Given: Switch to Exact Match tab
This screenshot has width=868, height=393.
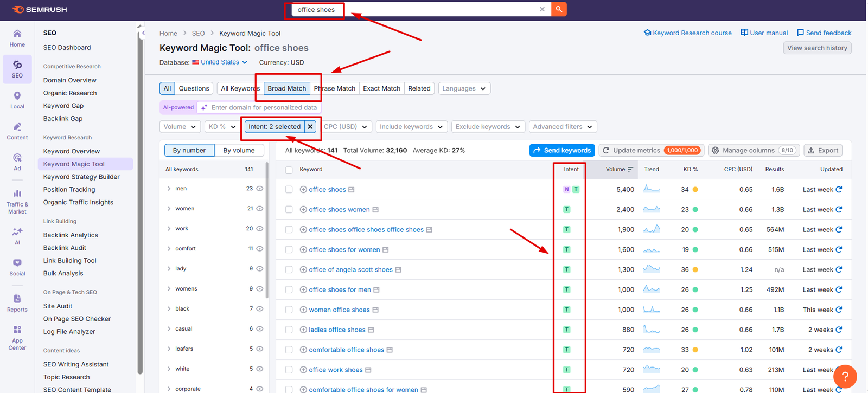Looking at the screenshot, I should 381,88.
